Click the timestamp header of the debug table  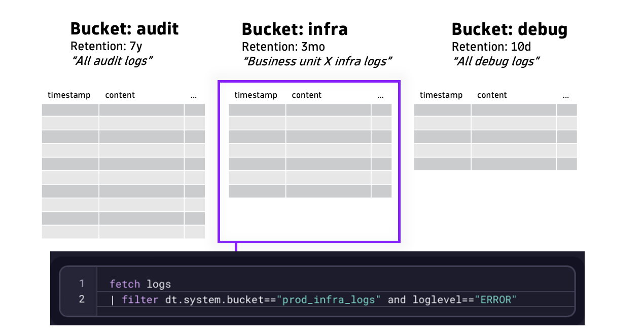(441, 95)
